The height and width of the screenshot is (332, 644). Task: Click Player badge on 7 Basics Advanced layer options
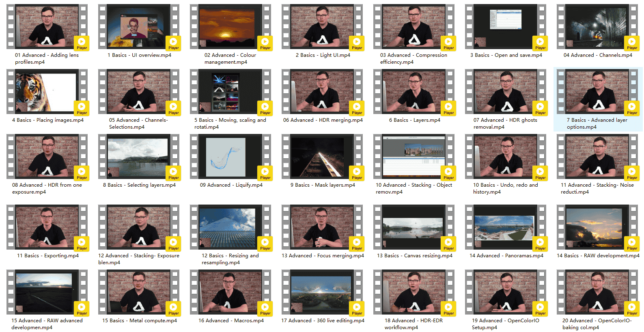(632, 108)
